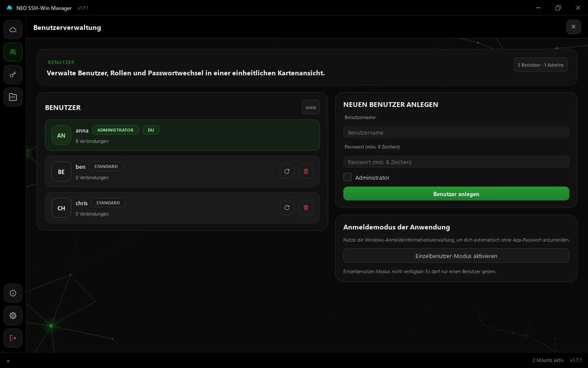
Task: Maximize or restore the application window
Action: (558, 8)
